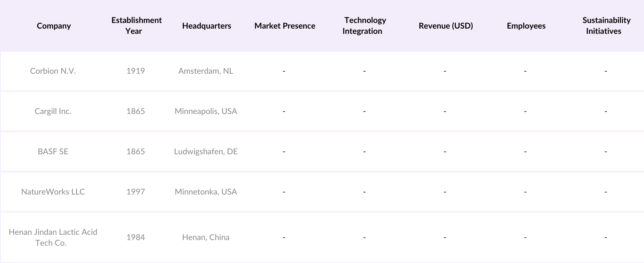Click the Employees column header

click(x=526, y=26)
